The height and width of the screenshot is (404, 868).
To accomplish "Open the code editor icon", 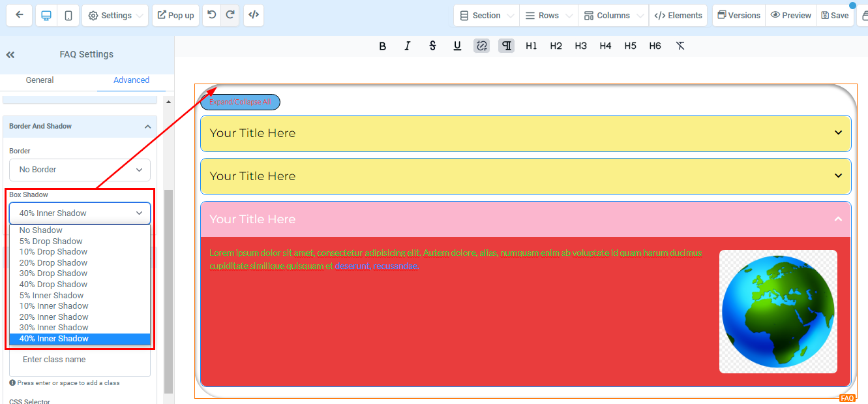I will 254,15.
